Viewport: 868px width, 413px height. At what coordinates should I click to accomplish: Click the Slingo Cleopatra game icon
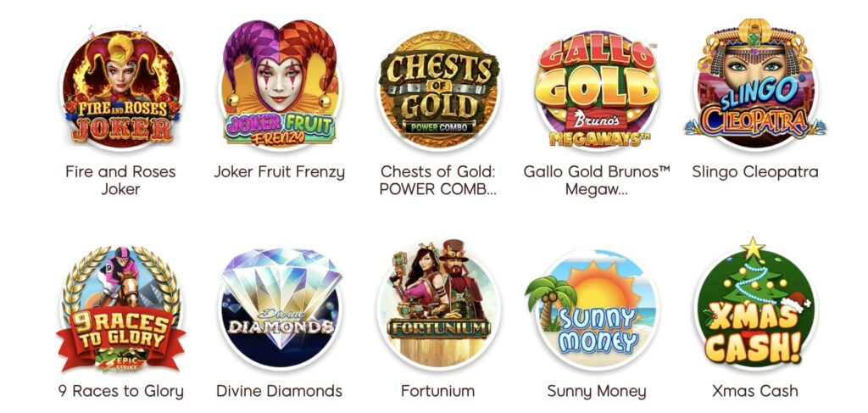tap(755, 84)
